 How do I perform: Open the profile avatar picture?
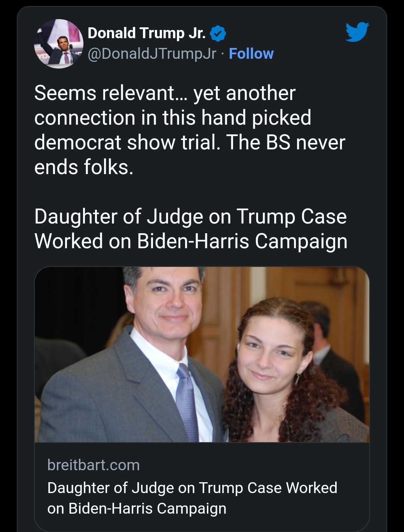coord(58,43)
